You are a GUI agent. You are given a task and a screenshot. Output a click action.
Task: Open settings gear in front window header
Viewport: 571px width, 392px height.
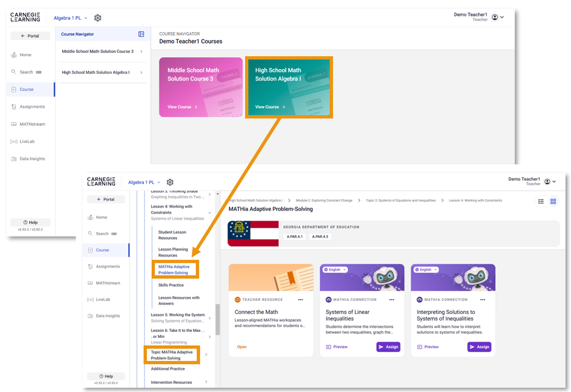pyautogui.click(x=170, y=182)
